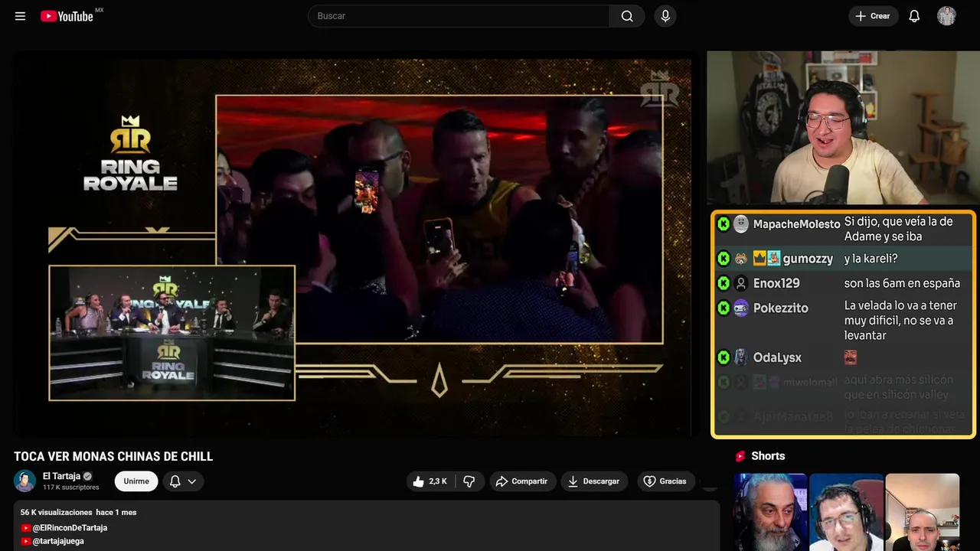Click the '56 K visualizaciones' text
This screenshot has width=980, height=551.
point(56,512)
